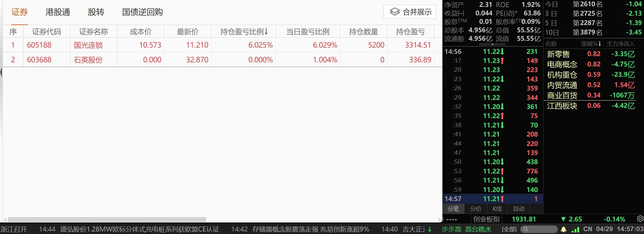
Task: Click the stock name 石英股份
Action: [x=88, y=60]
